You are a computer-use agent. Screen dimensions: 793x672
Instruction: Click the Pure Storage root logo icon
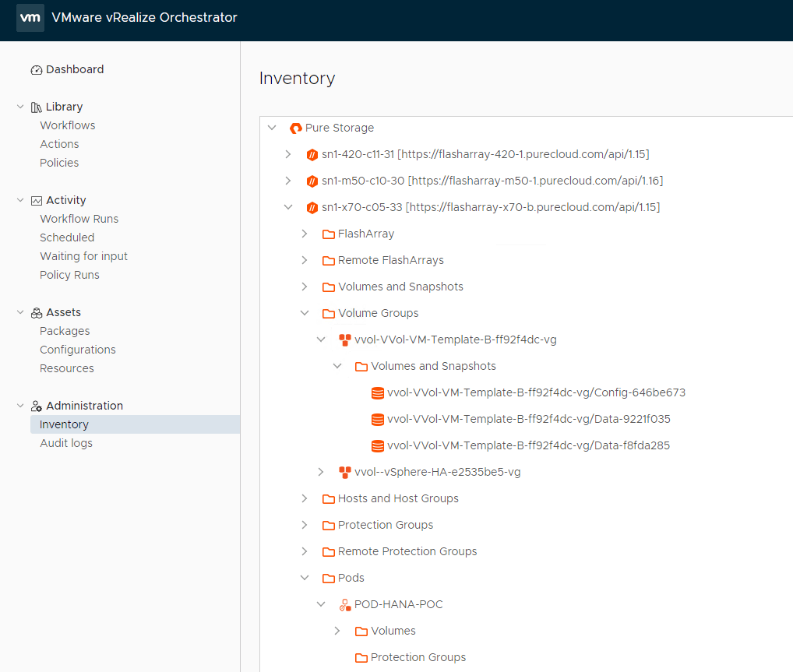point(296,128)
